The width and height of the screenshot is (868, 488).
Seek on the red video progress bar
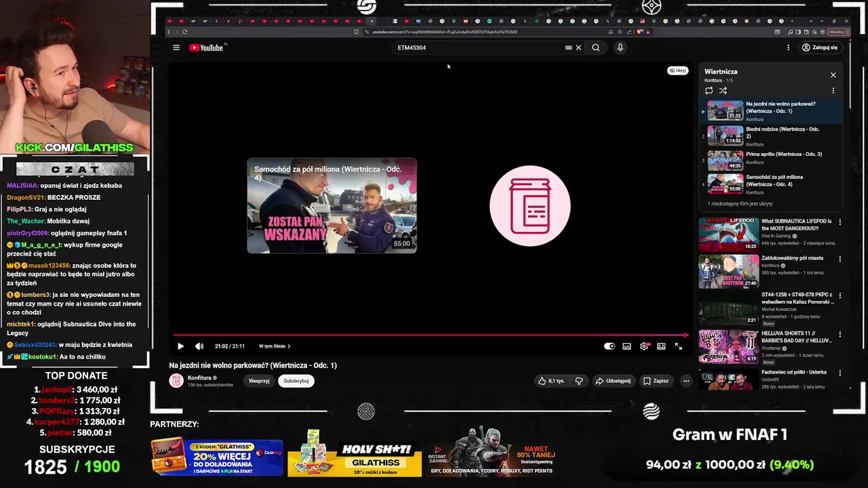pyautogui.click(x=430, y=335)
